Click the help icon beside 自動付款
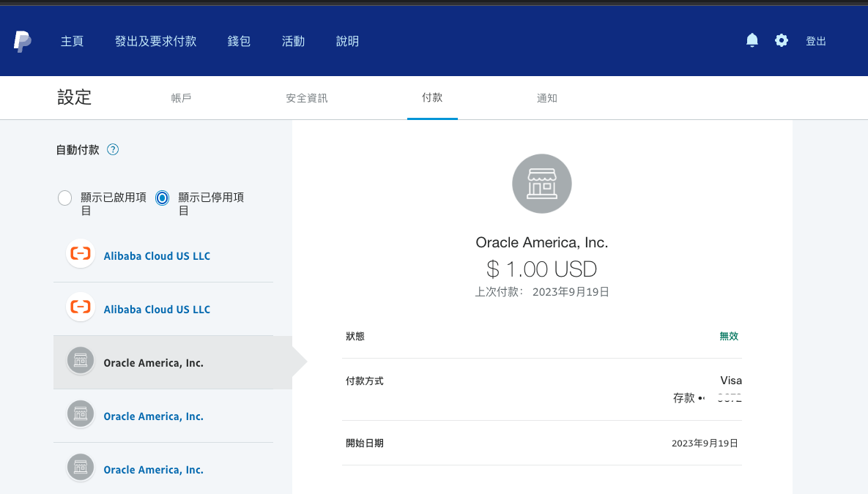 tap(113, 150)
